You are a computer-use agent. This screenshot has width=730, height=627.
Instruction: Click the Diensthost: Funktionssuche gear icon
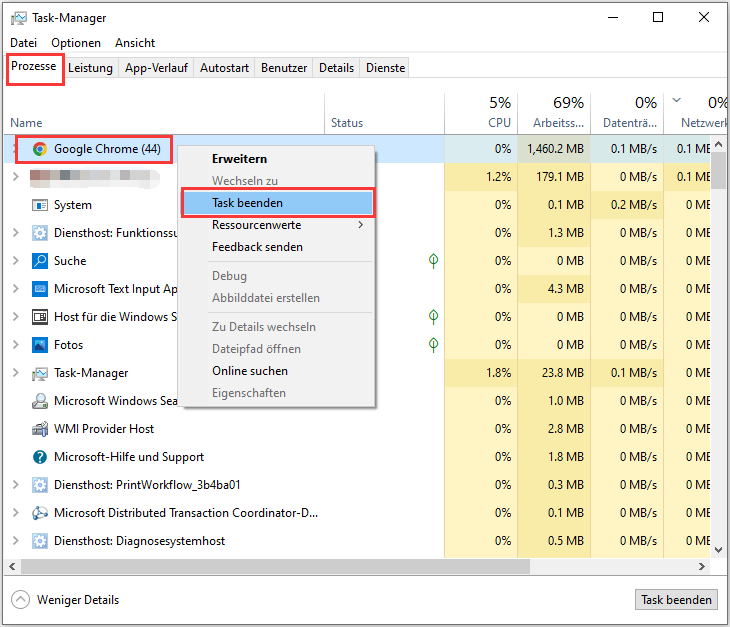(x=40, y=233)
